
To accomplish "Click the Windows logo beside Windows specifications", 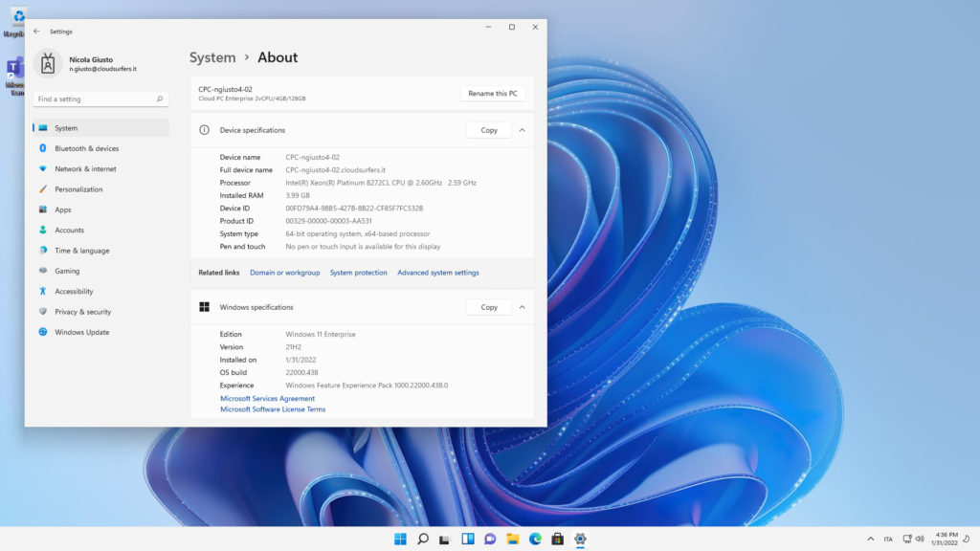I will click(x=204, y=307).
